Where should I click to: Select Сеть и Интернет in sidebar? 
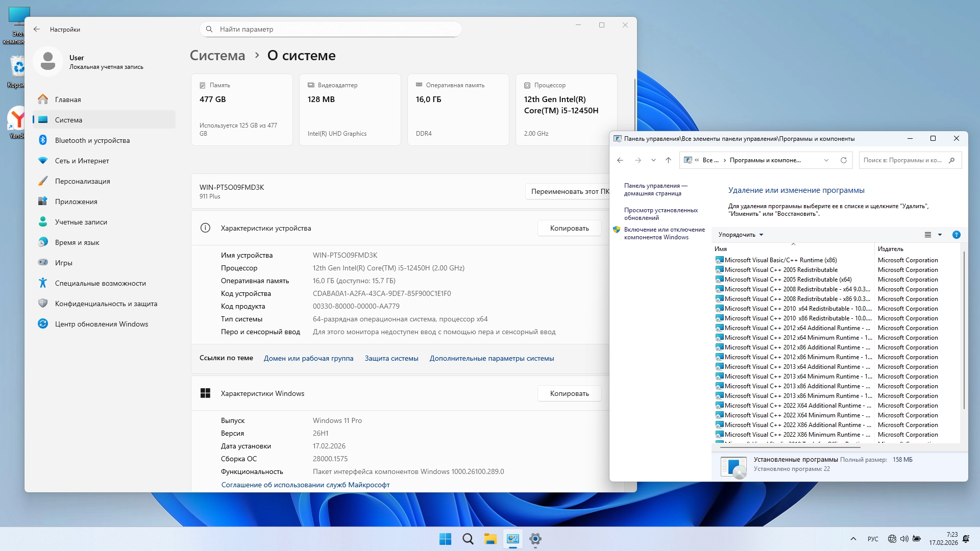click(82, 161)
